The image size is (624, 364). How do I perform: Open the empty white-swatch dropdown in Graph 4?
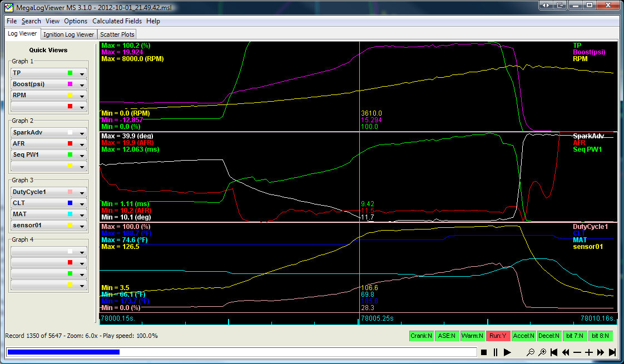(48, 251)
